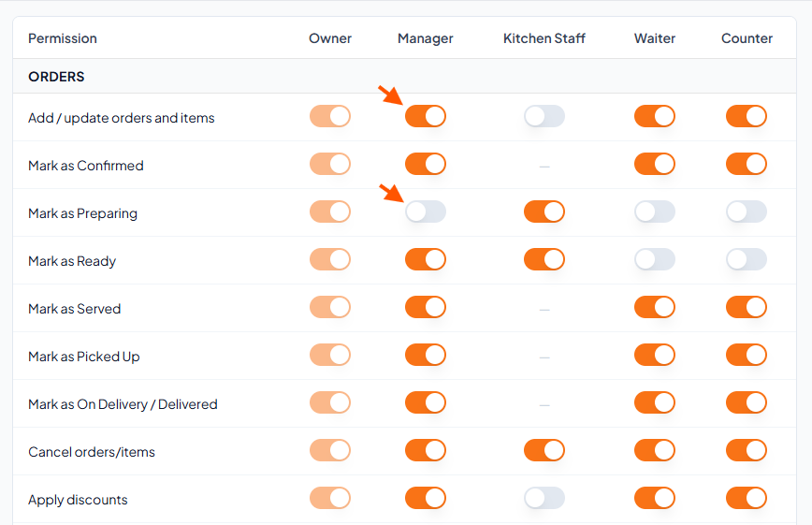Image resolution: width=812 pixels, height=525 pixels.
Task: Enable Counter Mark as Ready permission
Action: pyautogui.click(x=747, y=259)
